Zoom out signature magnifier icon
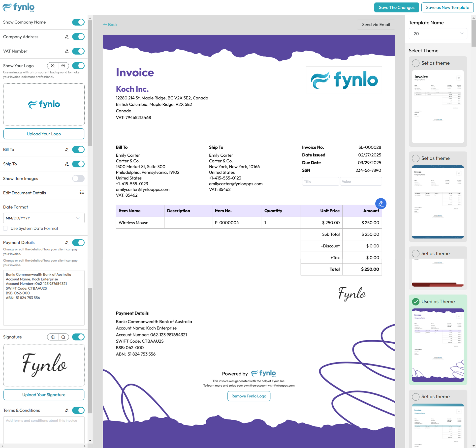This screenshot has height=448, width=476. [63, 337]
